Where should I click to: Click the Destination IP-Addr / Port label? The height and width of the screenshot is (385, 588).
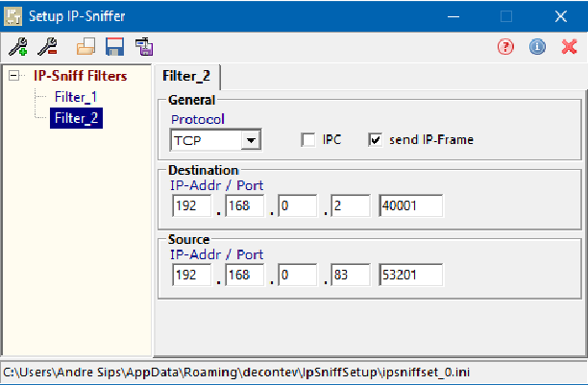coord(217,185)
